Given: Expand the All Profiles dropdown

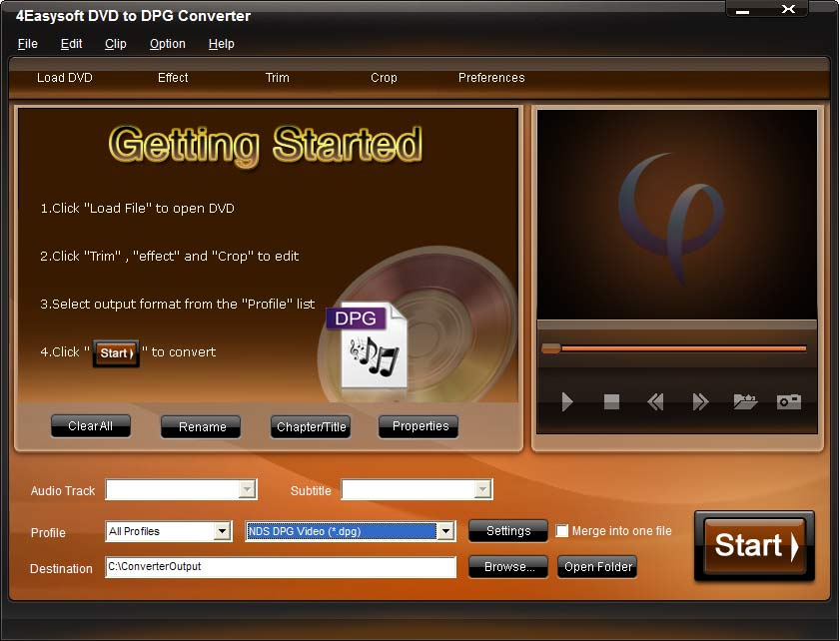Looking at the screenshot, I should pyautogui.click(x=222, y=531).
